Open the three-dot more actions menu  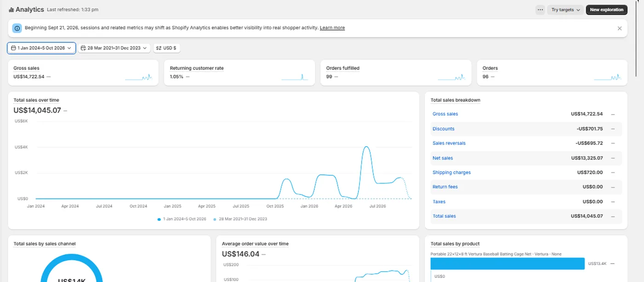(540, 10)
